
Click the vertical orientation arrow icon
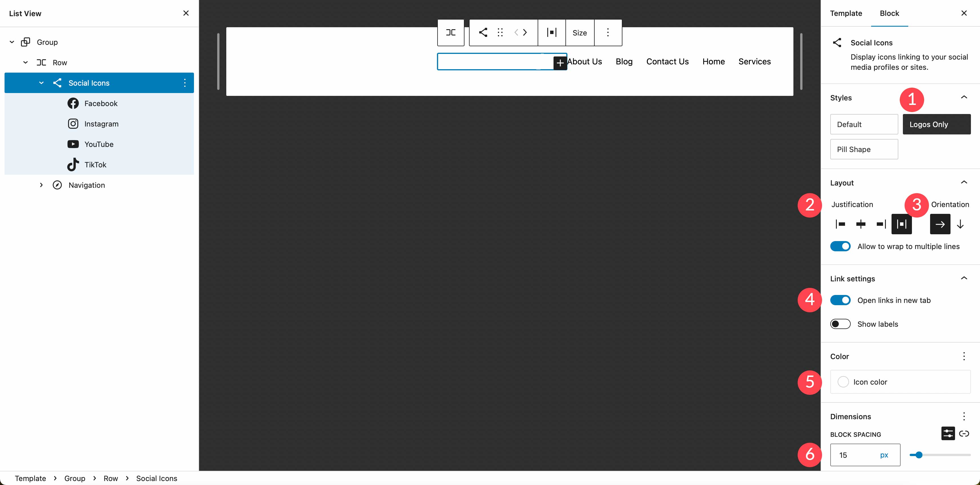coord(961,224)
